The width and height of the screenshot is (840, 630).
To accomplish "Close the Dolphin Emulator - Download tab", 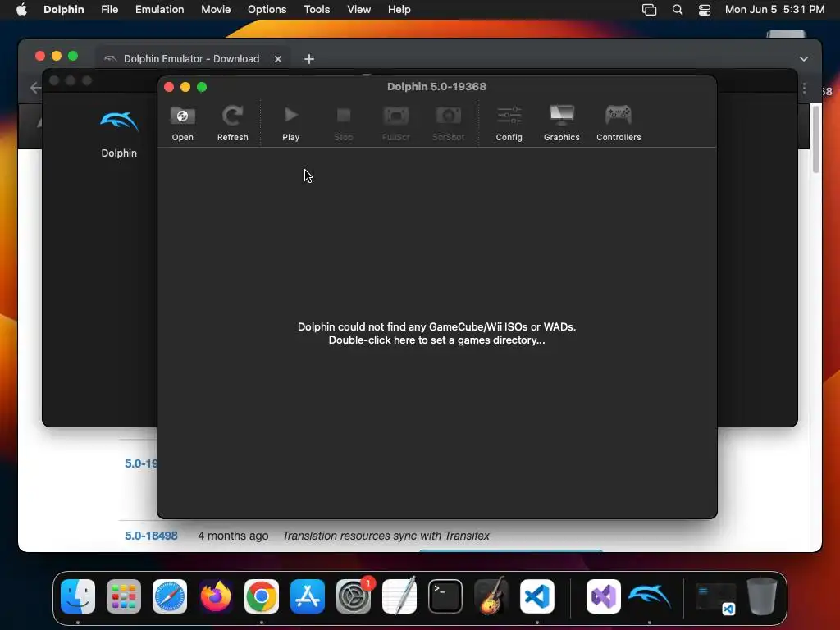I will point(278,59).
